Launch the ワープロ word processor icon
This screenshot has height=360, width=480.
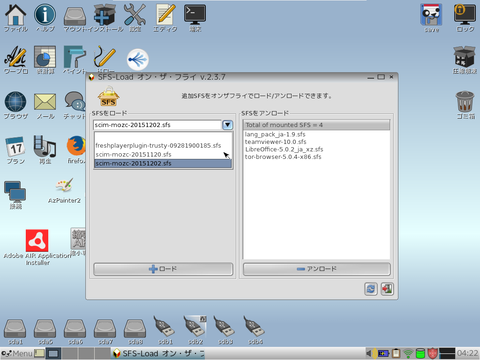coord(15,57)
